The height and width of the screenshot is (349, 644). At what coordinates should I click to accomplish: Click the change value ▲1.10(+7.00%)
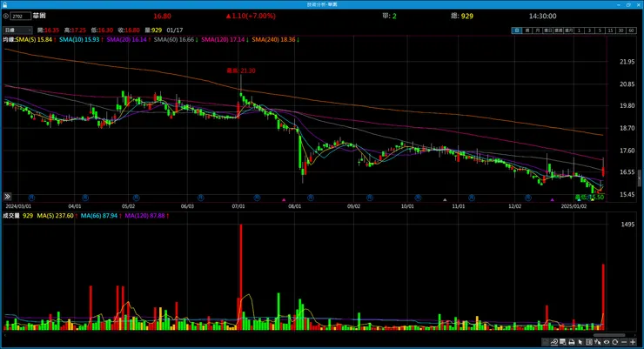click(251, 16)
